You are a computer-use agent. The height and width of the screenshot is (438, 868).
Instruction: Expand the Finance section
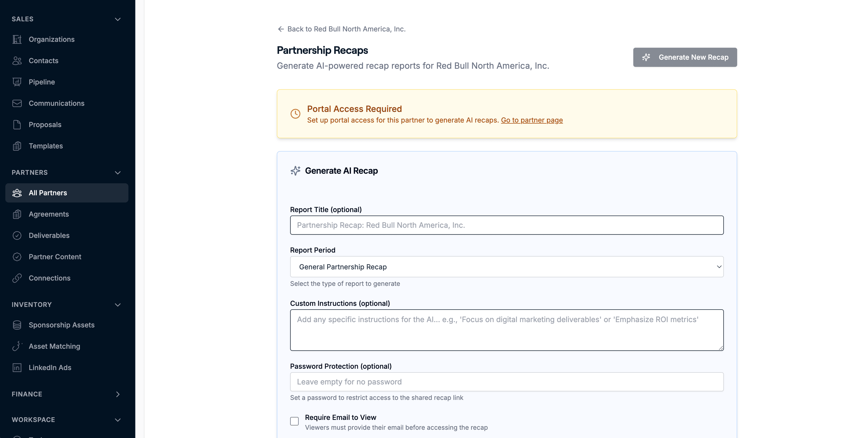(117, 394)
